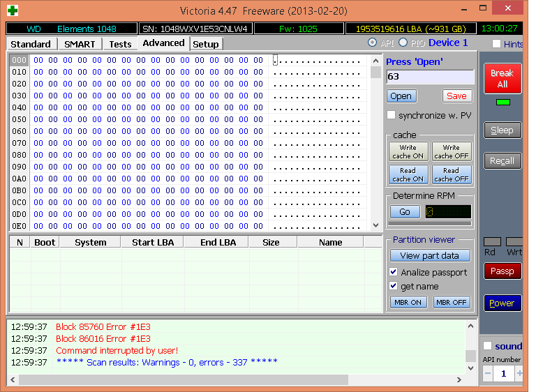Image resolution: width=536 pixels, height=392 pixels.
Task: Uncheck the Analize passport checkbox
Action: click(394, 272)
